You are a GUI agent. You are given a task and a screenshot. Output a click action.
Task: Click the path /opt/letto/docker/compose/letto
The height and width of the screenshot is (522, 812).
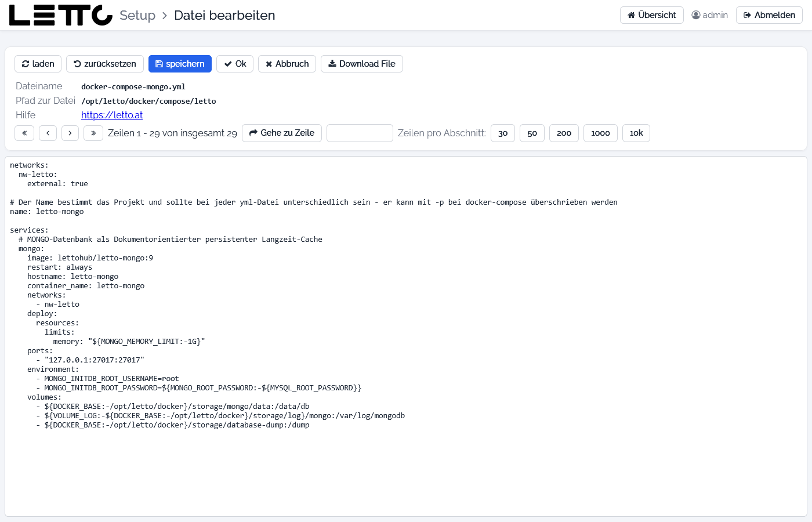click(148, 101)
